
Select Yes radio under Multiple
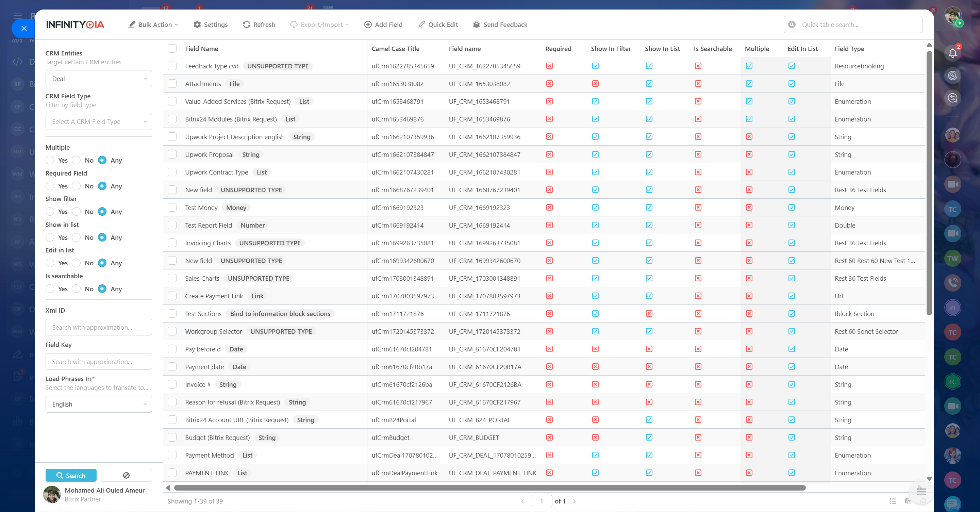50,161
